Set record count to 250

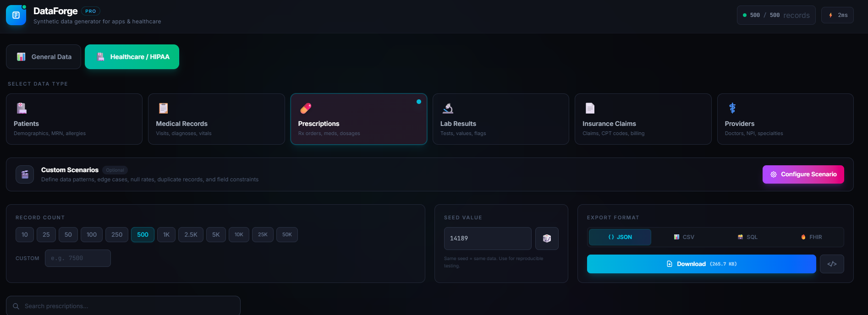117,235
